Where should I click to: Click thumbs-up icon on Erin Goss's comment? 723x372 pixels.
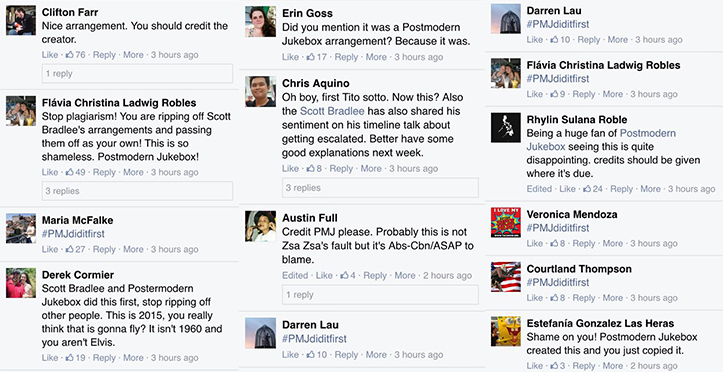[311, 57]
